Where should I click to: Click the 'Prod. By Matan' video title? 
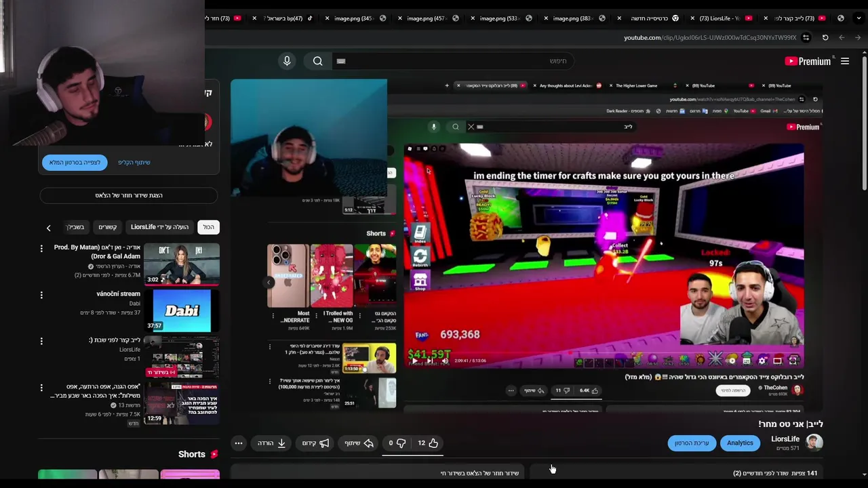97,251
